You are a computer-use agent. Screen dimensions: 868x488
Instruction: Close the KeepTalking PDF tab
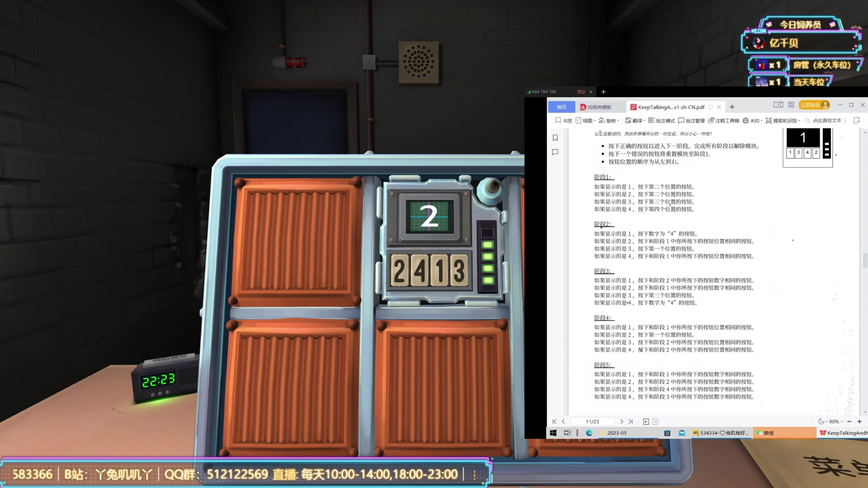(x=719, y=107)
